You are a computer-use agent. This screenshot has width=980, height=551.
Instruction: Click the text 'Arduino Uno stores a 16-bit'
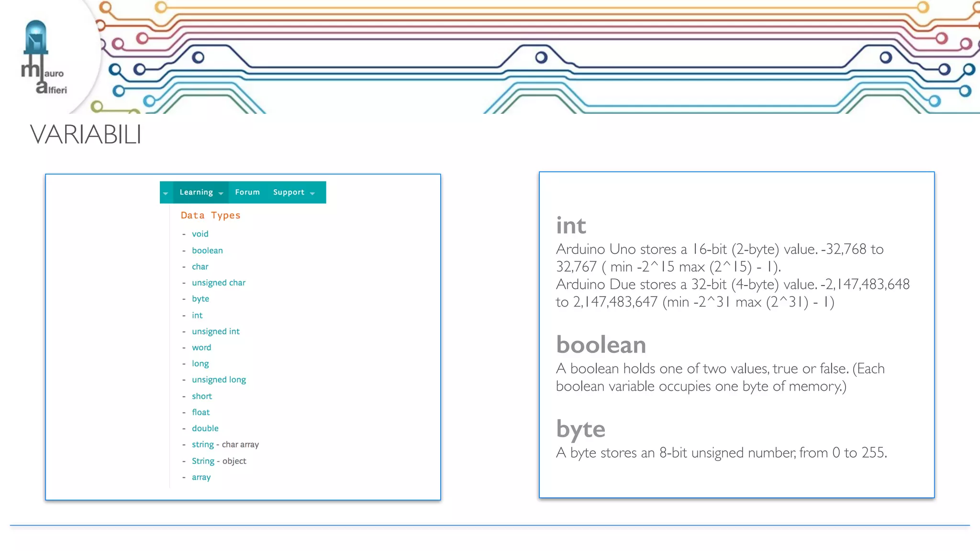tap(642, 249)
